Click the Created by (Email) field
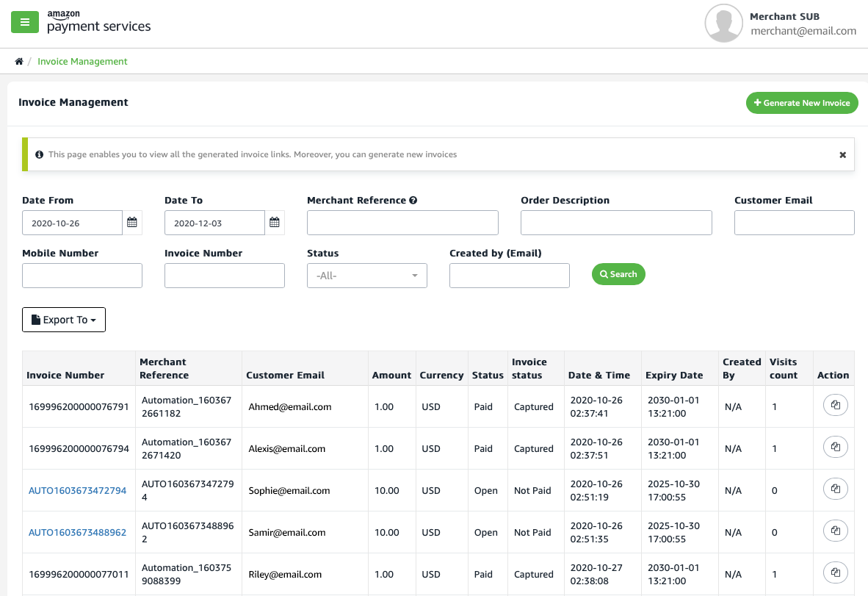Viewport: 868px width, 596px height. (509, 275)
